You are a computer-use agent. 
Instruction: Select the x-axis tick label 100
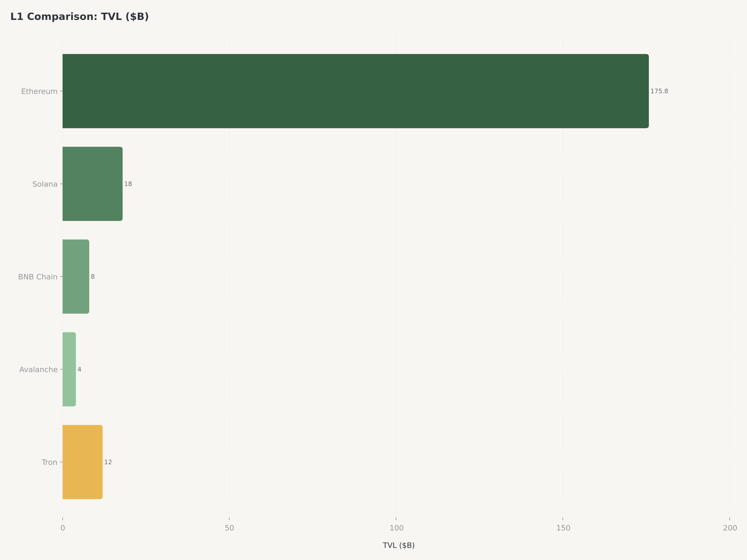point(397,528)
